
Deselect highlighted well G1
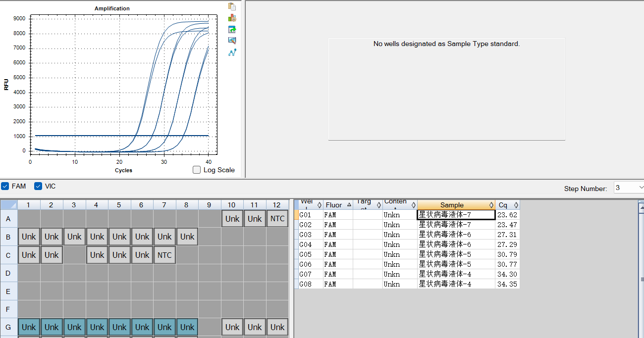pyautogui.click(x=29, y=327)
